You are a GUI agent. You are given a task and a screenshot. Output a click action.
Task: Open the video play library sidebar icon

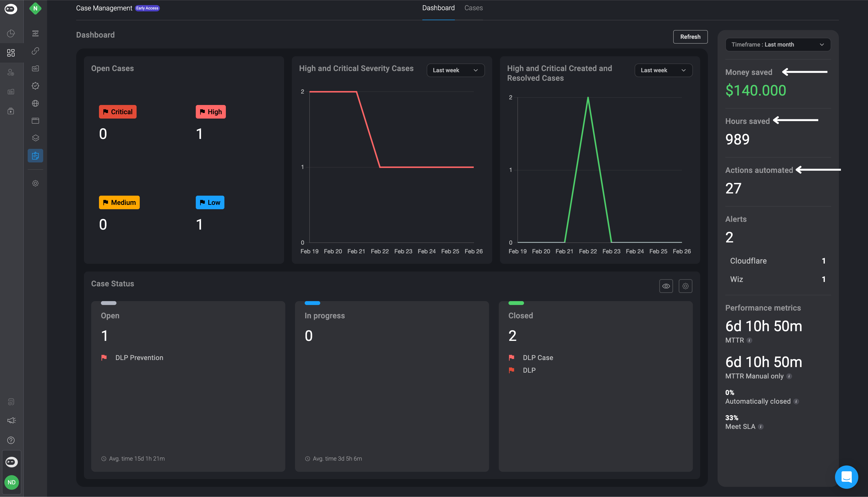(11, 111)
